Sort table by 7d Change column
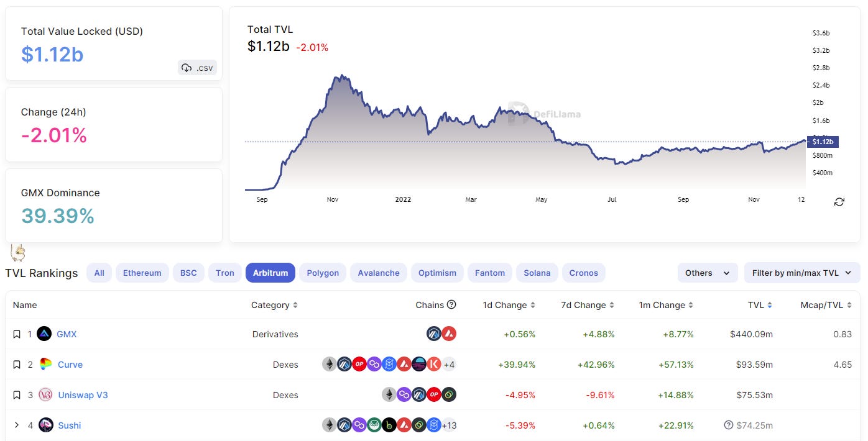This screenshot has height=441, width=868. (588, 305)
